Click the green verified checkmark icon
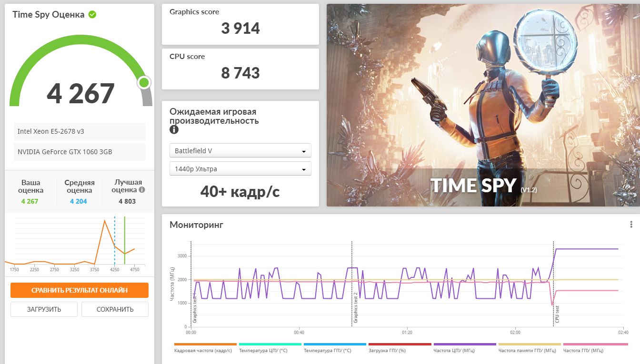Viewport: 640px width, 364px height. coord(92,14)
